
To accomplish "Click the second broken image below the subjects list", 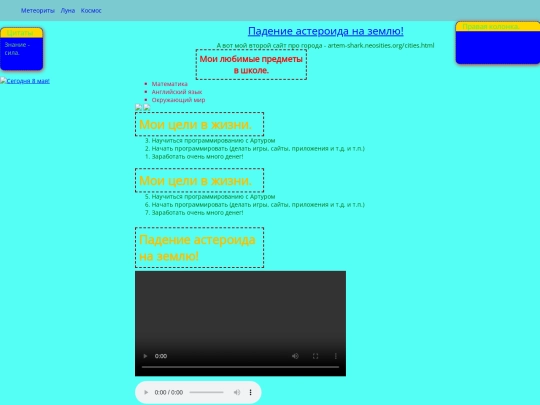I will coord(147,107).
